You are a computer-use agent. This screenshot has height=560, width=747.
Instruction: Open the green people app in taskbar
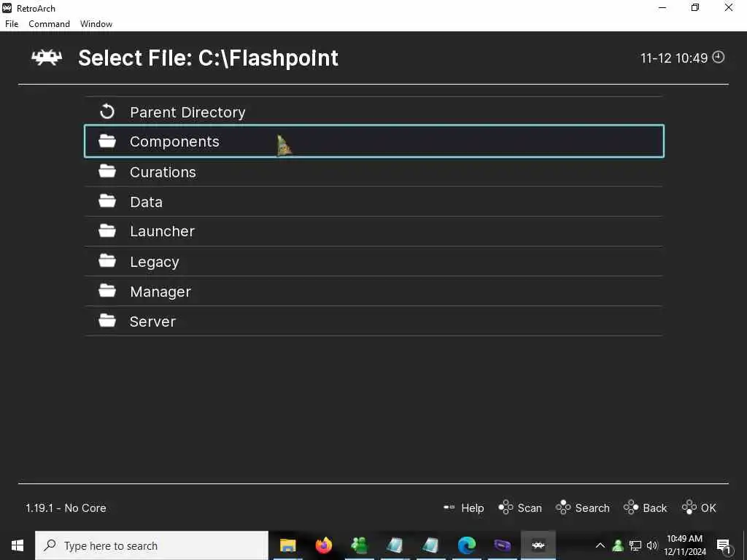click(x=359, y=545)
